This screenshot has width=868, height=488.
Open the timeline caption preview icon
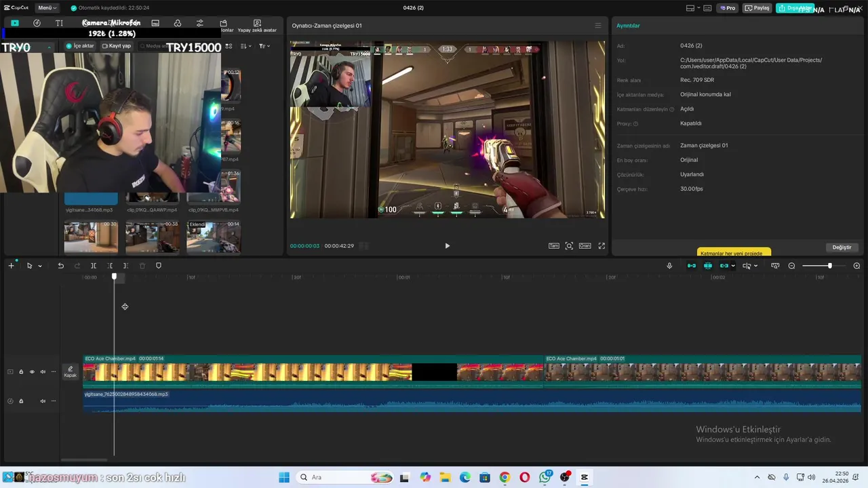(775, 266)
